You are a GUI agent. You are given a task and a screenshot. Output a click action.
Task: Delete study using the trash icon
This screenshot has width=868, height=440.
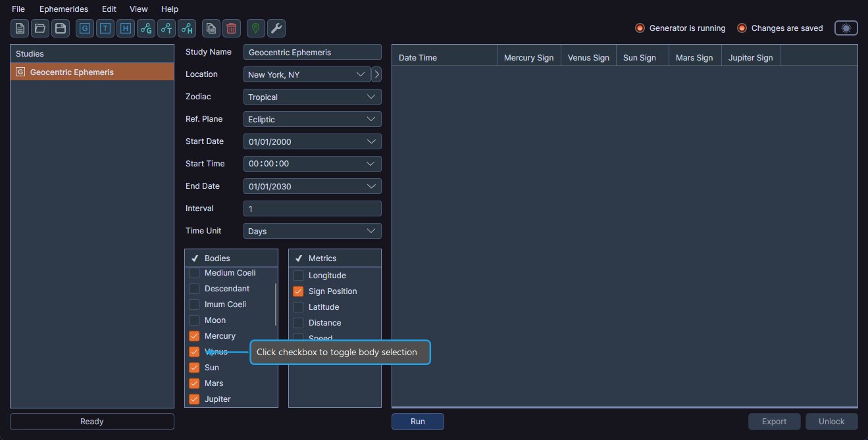click(231, 28)
